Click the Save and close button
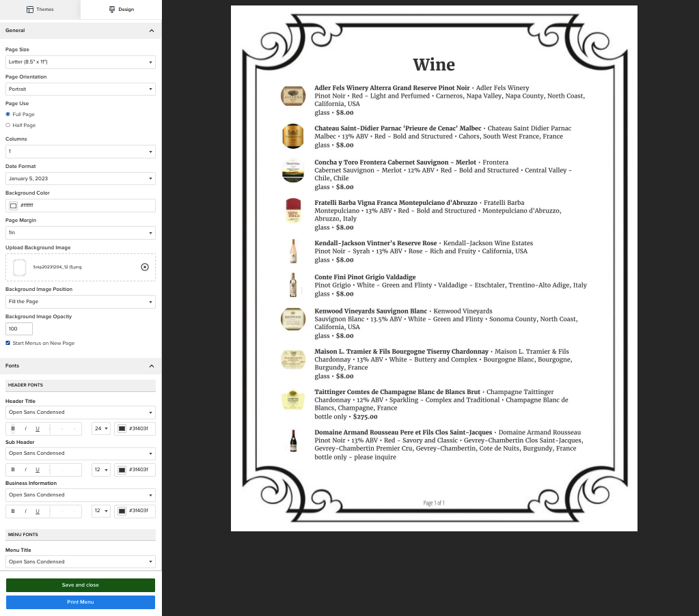The height and width of the screenshot is (616, 699). coord(81,585)
